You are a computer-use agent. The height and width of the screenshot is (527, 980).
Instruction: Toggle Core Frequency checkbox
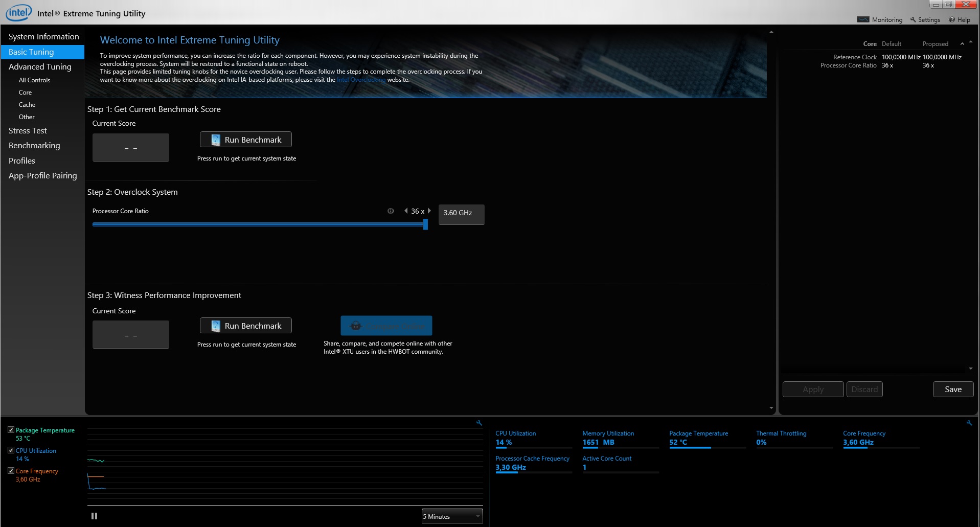click(x=11, y=471)
